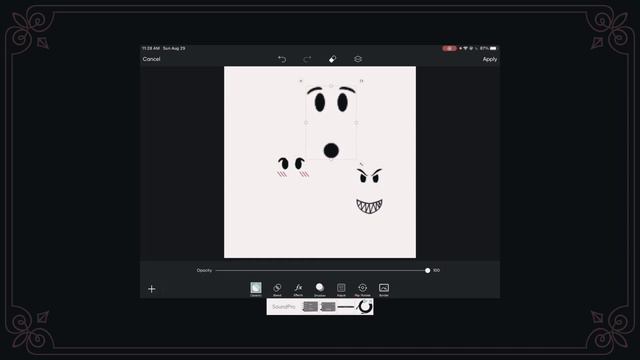Viewport: 640px width, 360px height.
Task: Click the Opacity label text
Action: click(204, 270)
